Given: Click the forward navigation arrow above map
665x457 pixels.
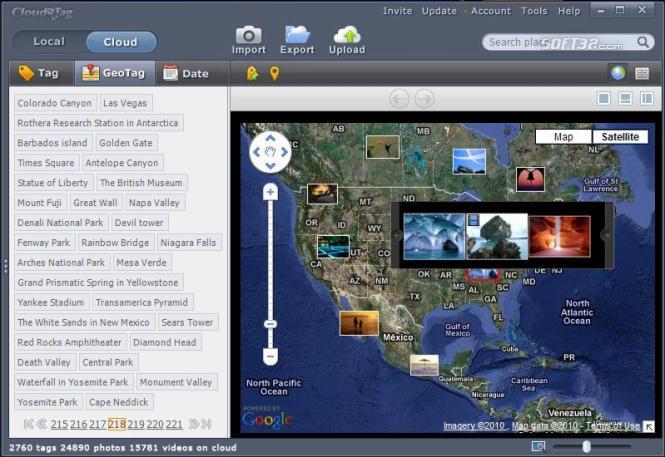Looking at the screenshot, I should [424, 99].
